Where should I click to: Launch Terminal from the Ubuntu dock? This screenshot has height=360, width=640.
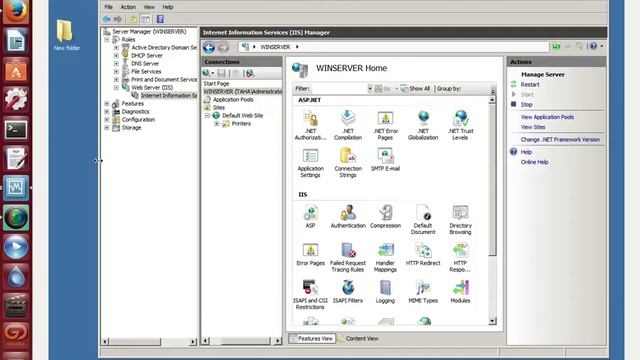click(16, 130)
